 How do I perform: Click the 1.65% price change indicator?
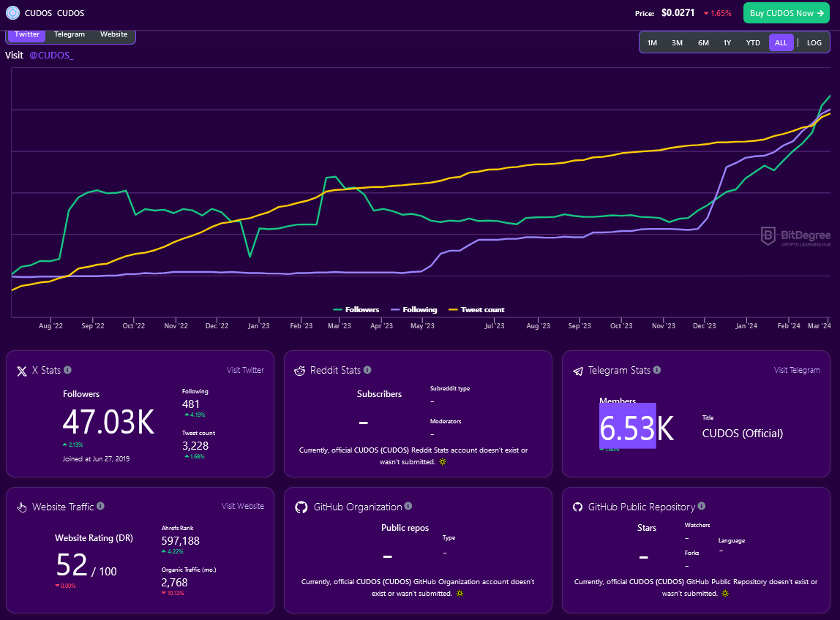(x=718, y=13)
